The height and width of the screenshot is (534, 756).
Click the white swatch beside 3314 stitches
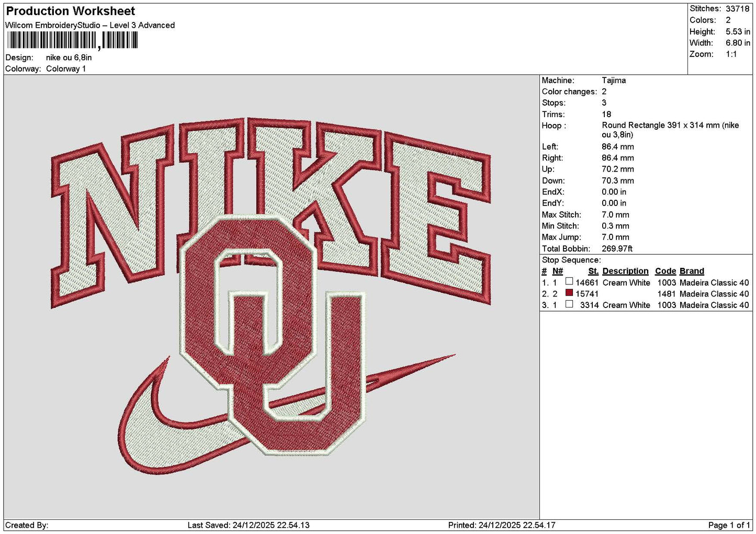pos(569,304)
